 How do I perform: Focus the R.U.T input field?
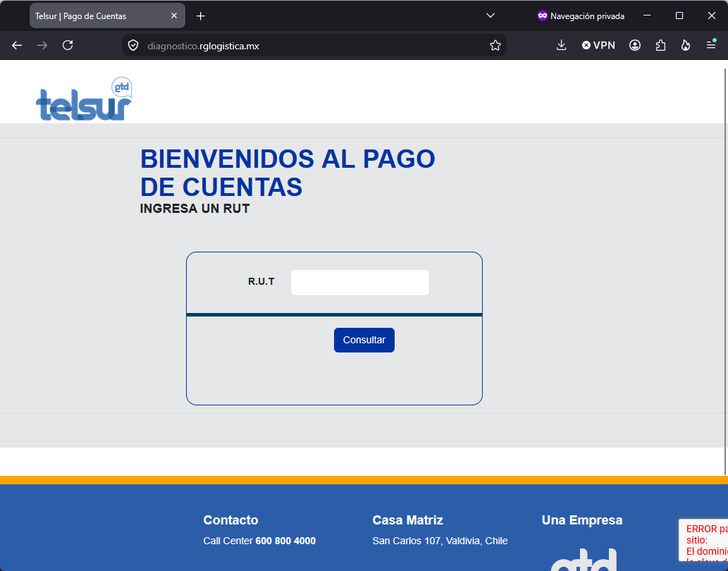(x=360, y=282)
